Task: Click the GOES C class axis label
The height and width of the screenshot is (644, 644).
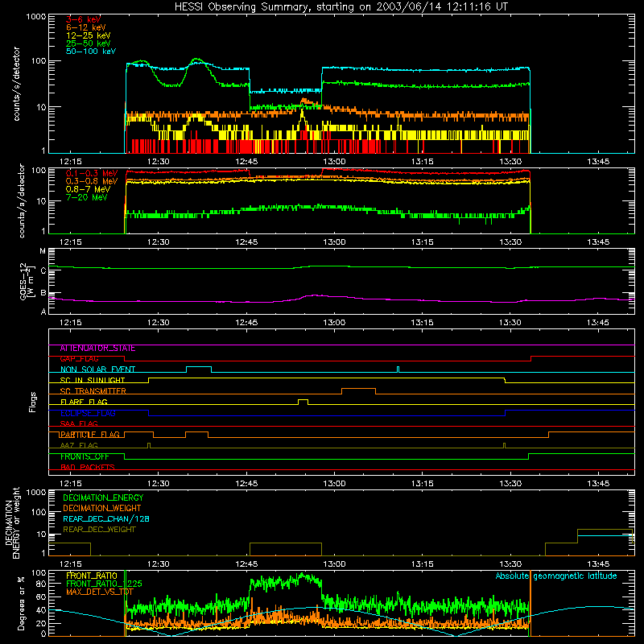Action: [x=43, y=270]
